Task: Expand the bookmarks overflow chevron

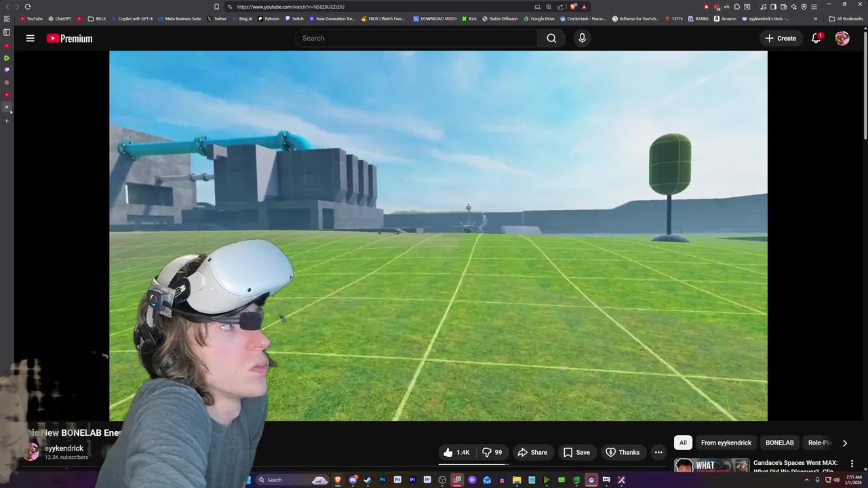Action: click(816, 19)
